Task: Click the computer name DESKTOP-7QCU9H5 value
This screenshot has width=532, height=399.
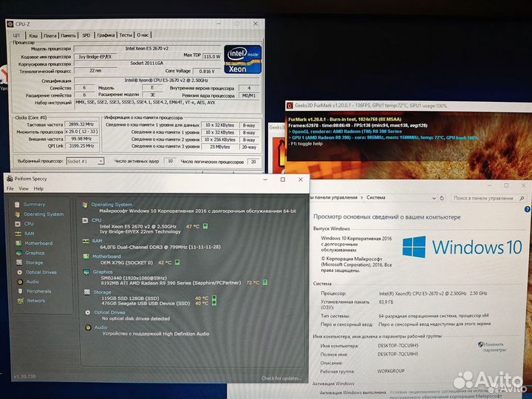Action: tap(398, 345)
